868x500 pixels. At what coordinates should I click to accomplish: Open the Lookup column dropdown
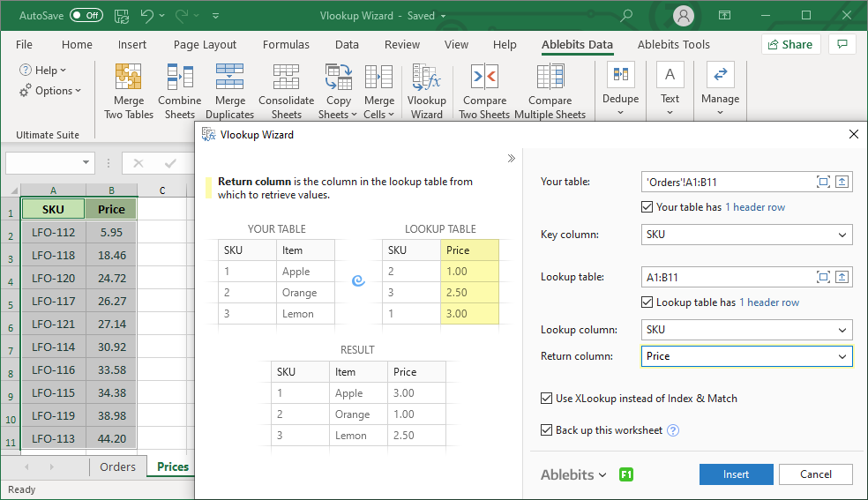pos(746,330)
